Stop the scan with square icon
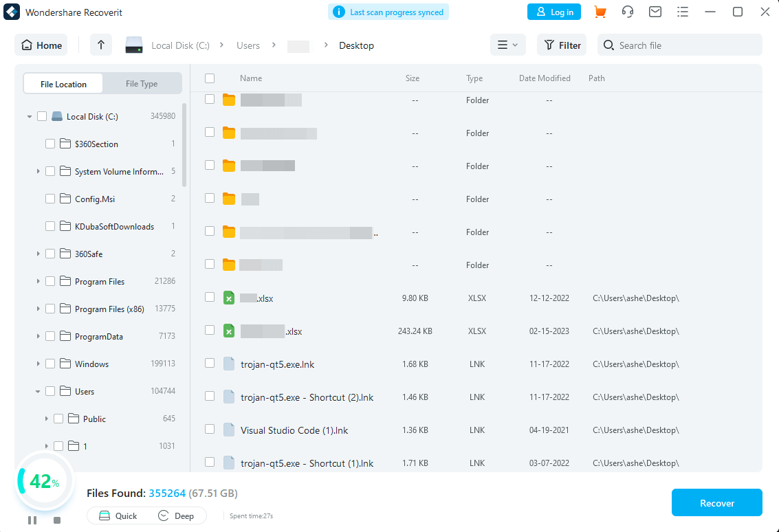 click(x=57, y=520)
